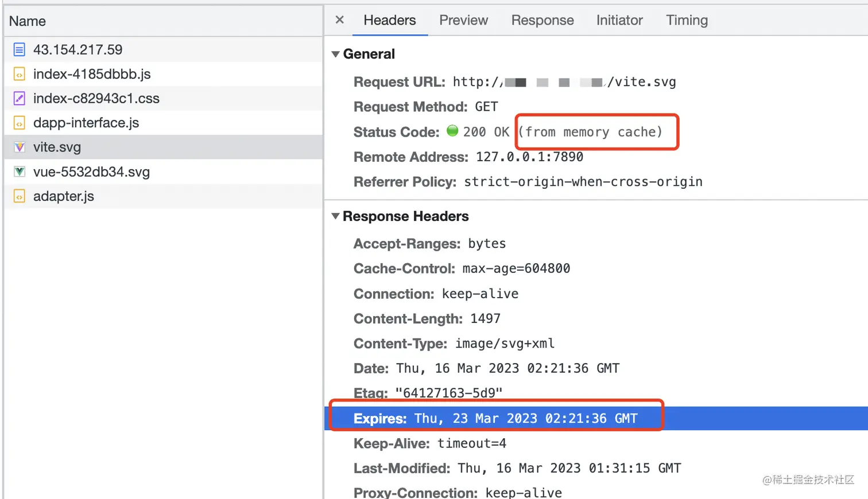
Task: Click the Name column header
Action: pos(164,21)
